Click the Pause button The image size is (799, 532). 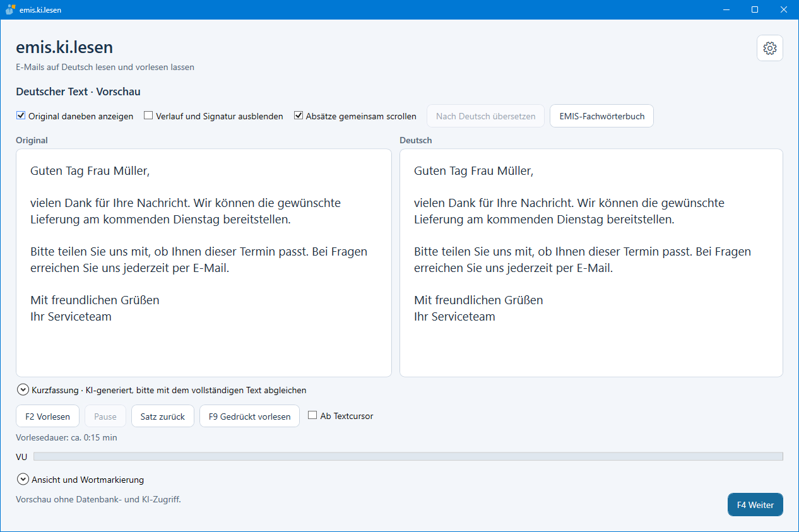[105, 417]
